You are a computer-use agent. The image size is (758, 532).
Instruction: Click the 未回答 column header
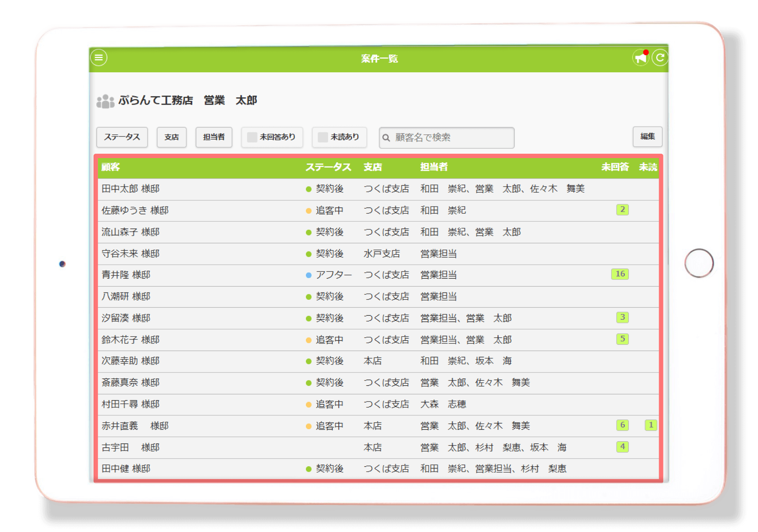[x=615, y=167]
